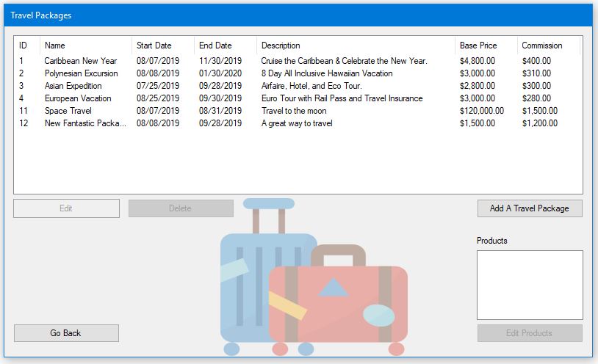This screenshot has width=598, height=364.
Task: Click the Add A Travel Package button
Action: (x=529, y=208)
